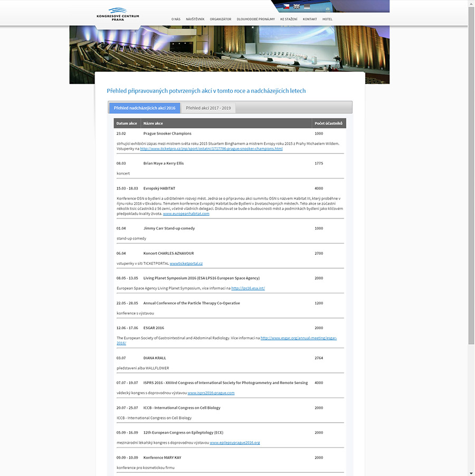Click the date 23.02

click(x=121, y=134)
